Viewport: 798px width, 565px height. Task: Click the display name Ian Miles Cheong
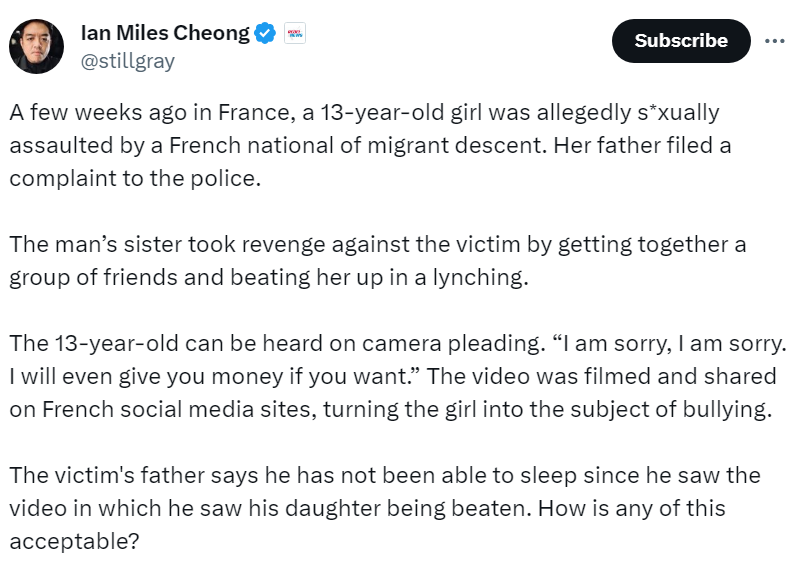click(164, 33)
